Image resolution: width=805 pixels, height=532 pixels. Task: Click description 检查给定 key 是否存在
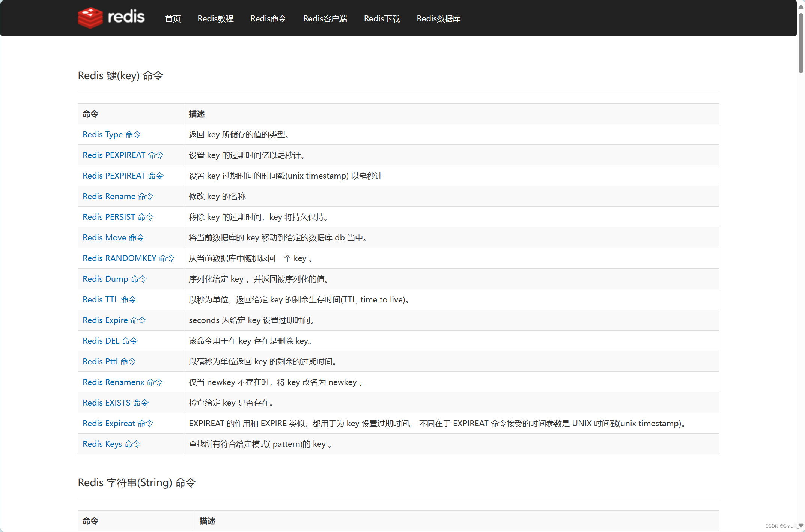coord(232,403)
